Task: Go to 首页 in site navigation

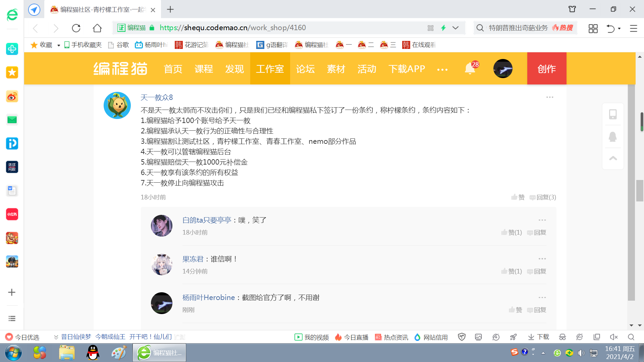Action: [x=173, y=69]
